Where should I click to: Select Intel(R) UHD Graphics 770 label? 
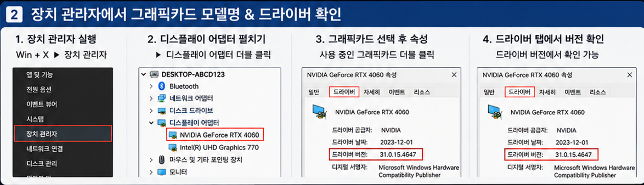(219, 147)
